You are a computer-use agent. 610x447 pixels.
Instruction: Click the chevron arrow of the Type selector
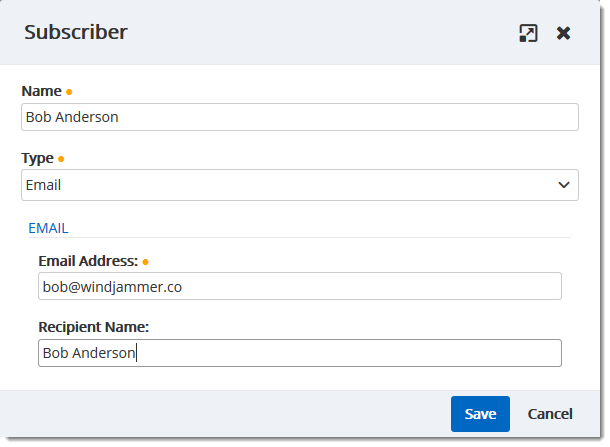[565, 185]
